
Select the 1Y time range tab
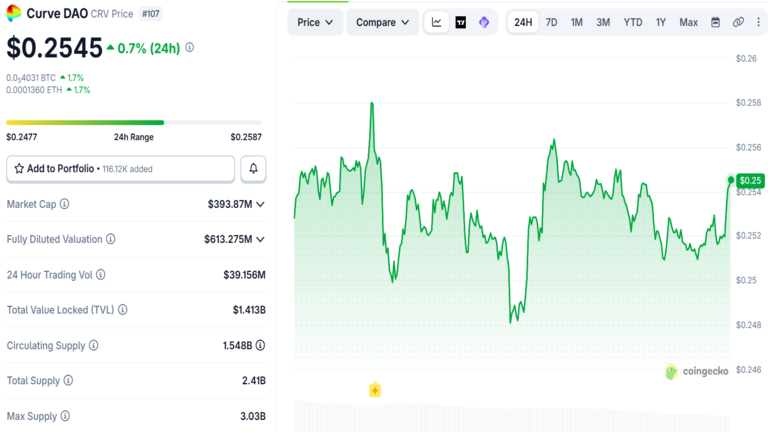661,23
